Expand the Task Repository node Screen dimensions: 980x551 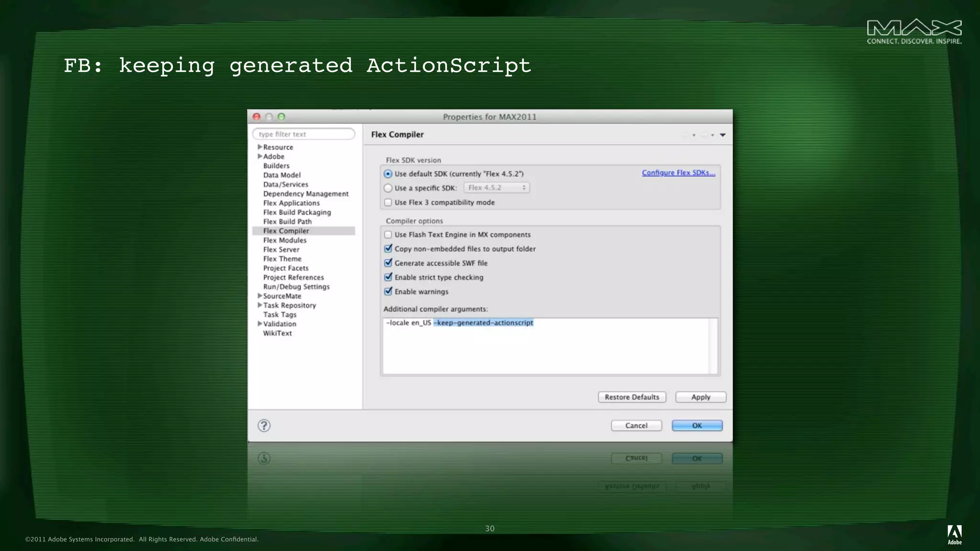coord(260,305)
